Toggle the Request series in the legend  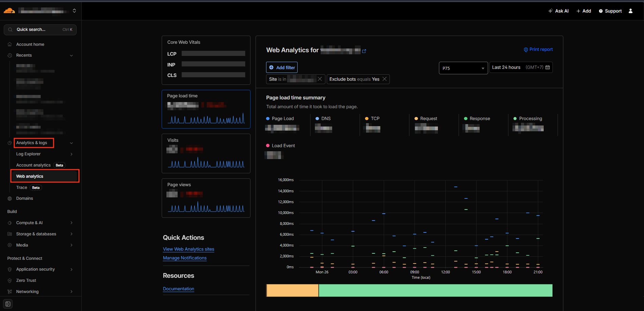pos(426,118)
